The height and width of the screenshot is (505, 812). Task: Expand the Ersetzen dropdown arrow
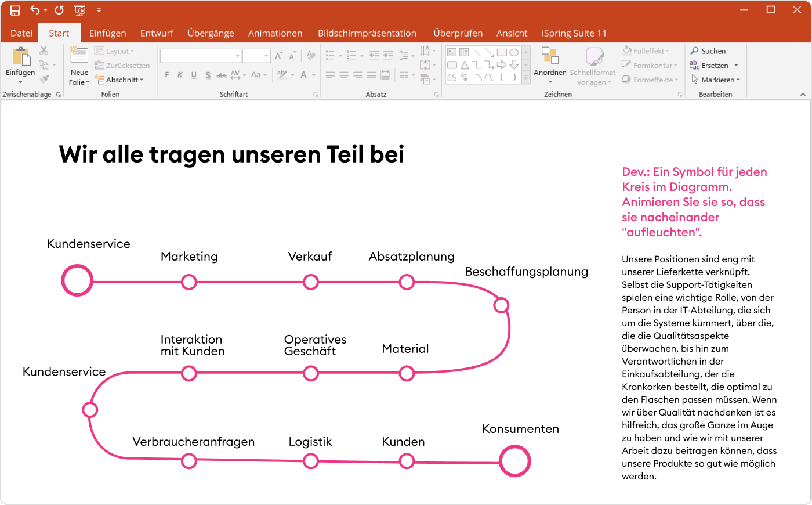coord(737,66)
